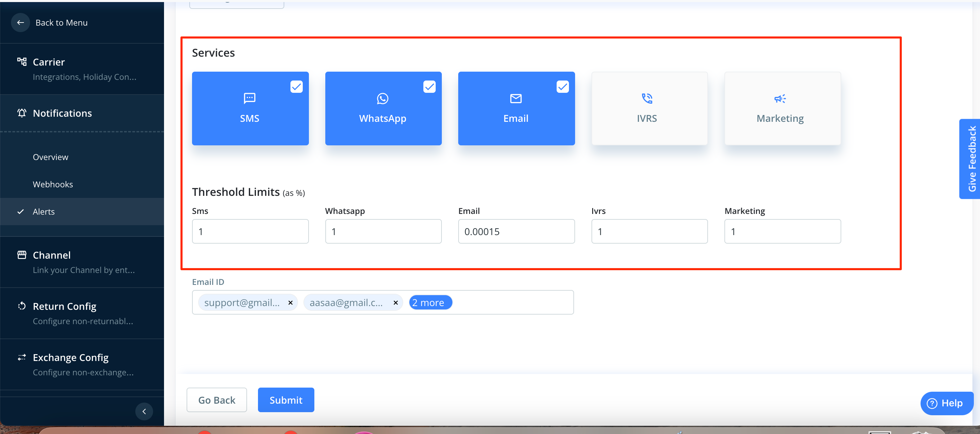Click the Notifications bell icon

pos(22,113)
